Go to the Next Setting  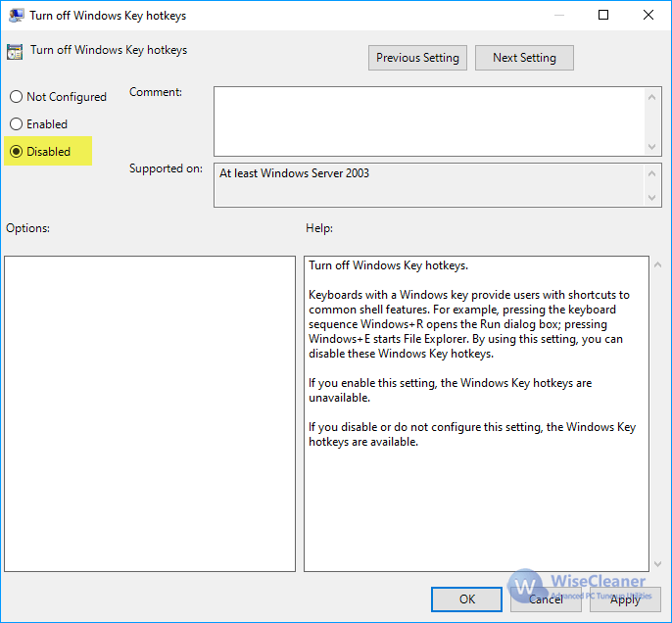(524, 58)
